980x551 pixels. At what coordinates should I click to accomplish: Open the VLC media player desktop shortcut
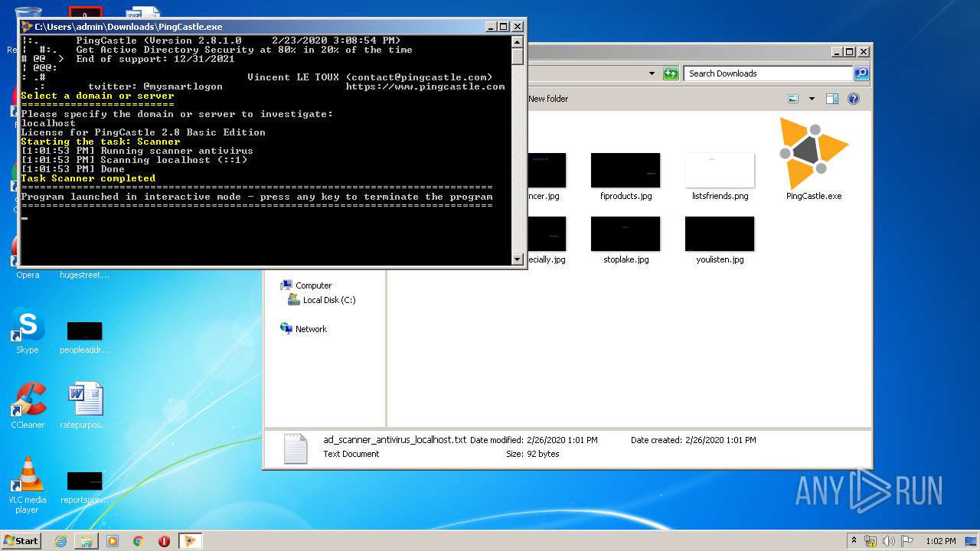(x=28, y=485)
